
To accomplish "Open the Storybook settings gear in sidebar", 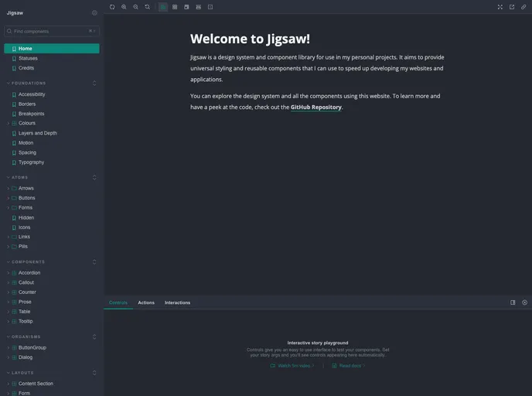I will tap(94, 13).
